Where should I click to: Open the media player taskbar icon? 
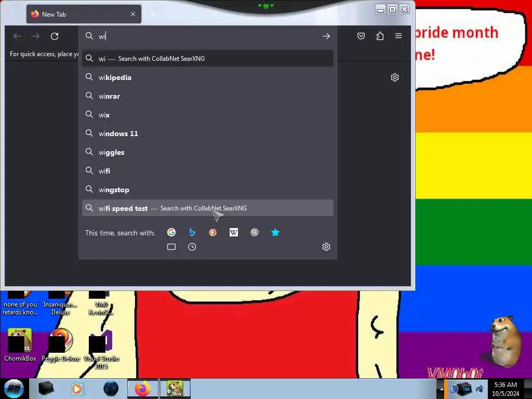pyautogui.click(x=78, y=389)
